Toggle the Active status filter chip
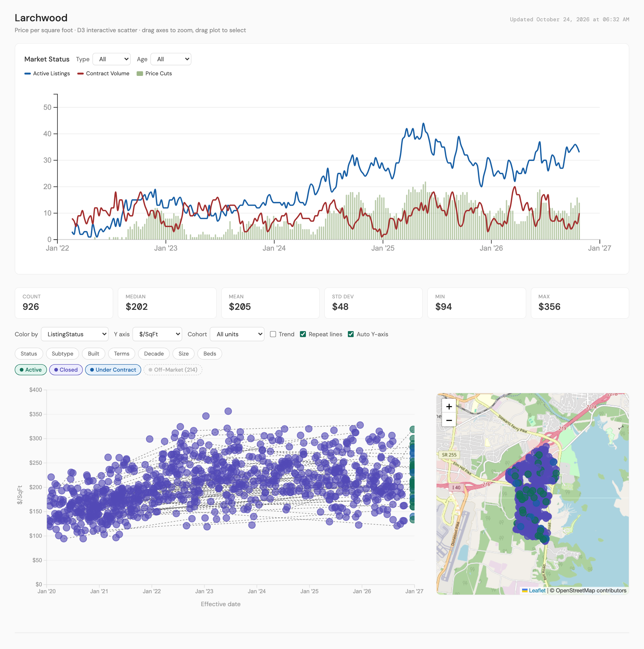The width and height of the screenshot is (644, 649). click(x=30, y=370)
